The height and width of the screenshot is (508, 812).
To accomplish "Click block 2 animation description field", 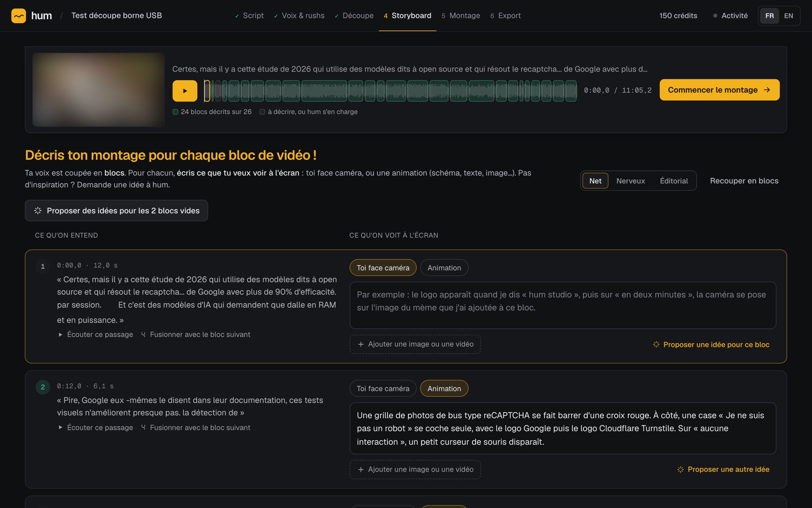I will [563, 428].
